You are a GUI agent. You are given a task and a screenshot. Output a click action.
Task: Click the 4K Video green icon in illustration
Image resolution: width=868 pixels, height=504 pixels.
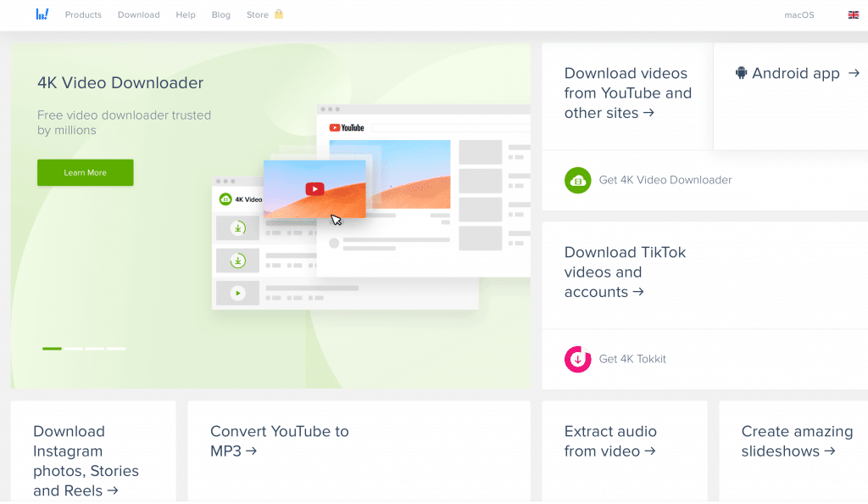click(x=225, y=199)
